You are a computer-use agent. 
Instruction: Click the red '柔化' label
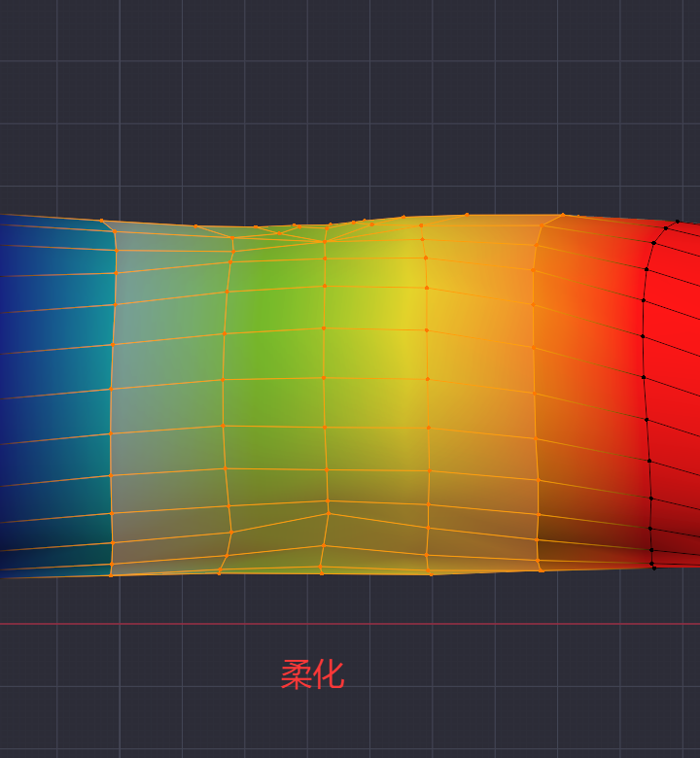click(x=312, y=674)
